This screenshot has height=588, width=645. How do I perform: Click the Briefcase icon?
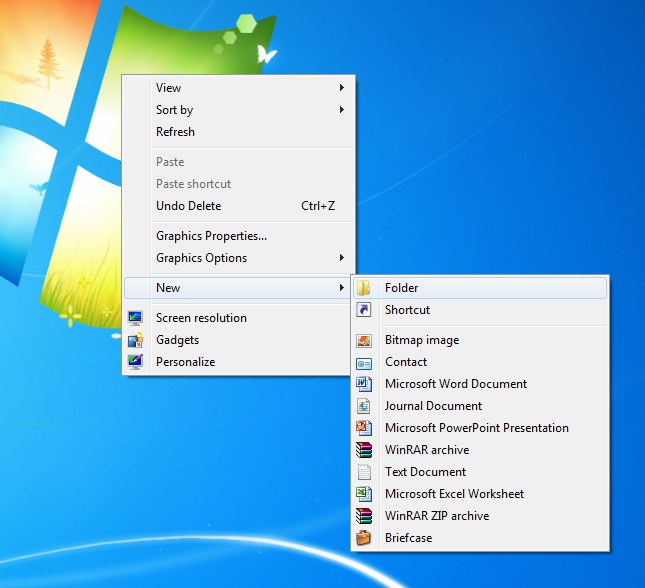[364, 538]
